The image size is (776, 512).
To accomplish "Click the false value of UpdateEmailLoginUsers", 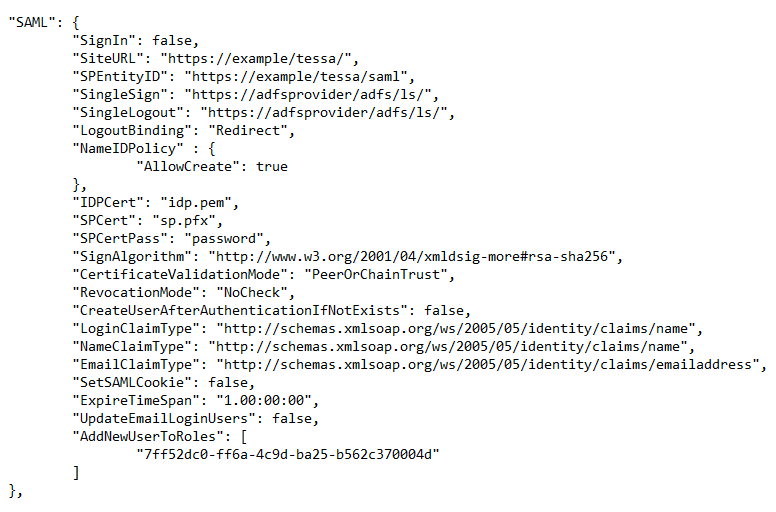I will pos(291,419).
